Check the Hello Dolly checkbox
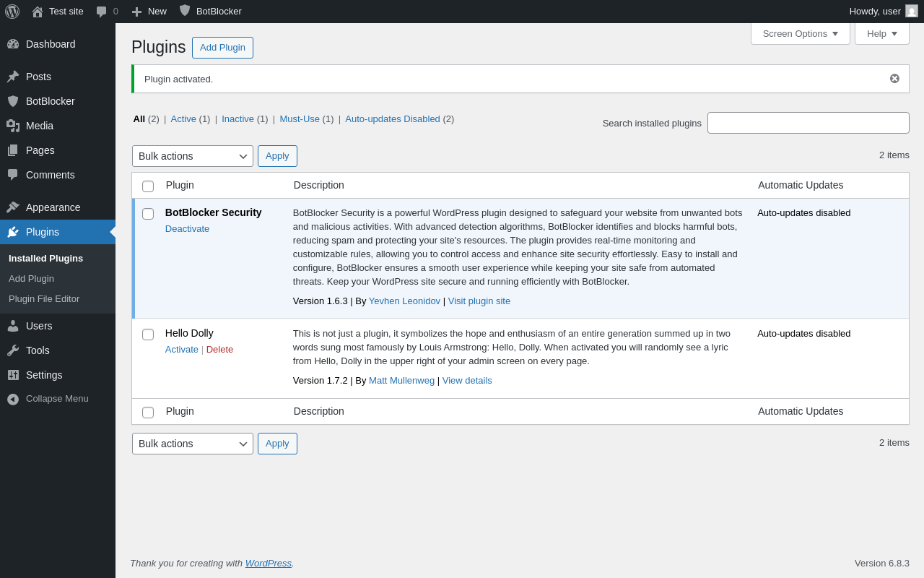 pyautogui.click(x=148, y=335)
